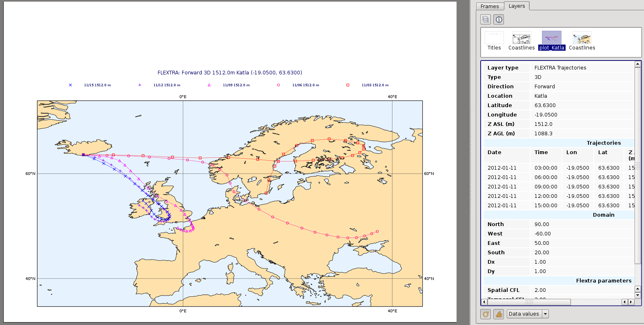The image size is (644, 325).
Task: Select the black-and-white Coastlines layer thumbnail
Action: coord(521,41)
